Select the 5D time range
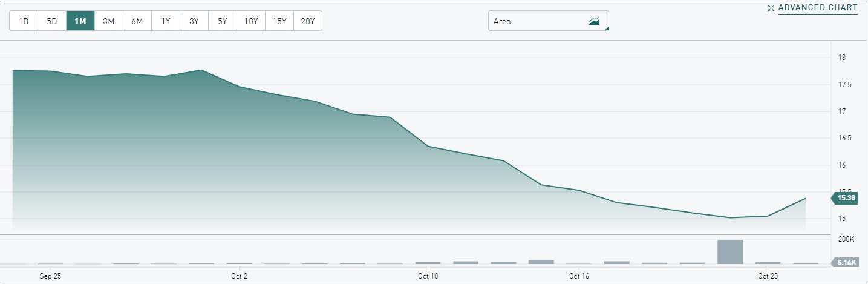 [x=52, y=21]
